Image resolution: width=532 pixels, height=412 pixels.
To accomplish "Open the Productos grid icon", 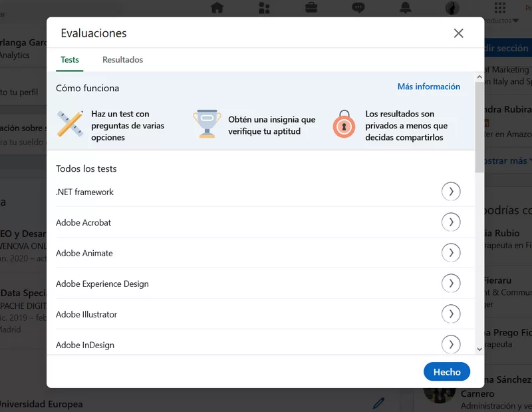I will 500,7.
